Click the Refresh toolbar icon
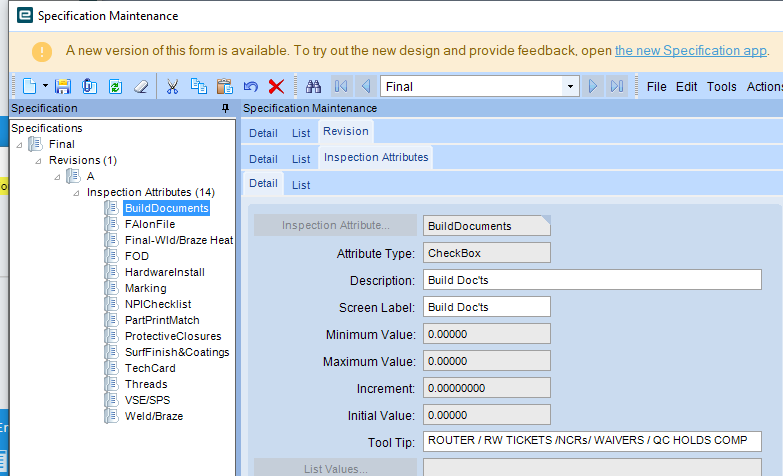783x476 pixels. click(x=115, y=86)
